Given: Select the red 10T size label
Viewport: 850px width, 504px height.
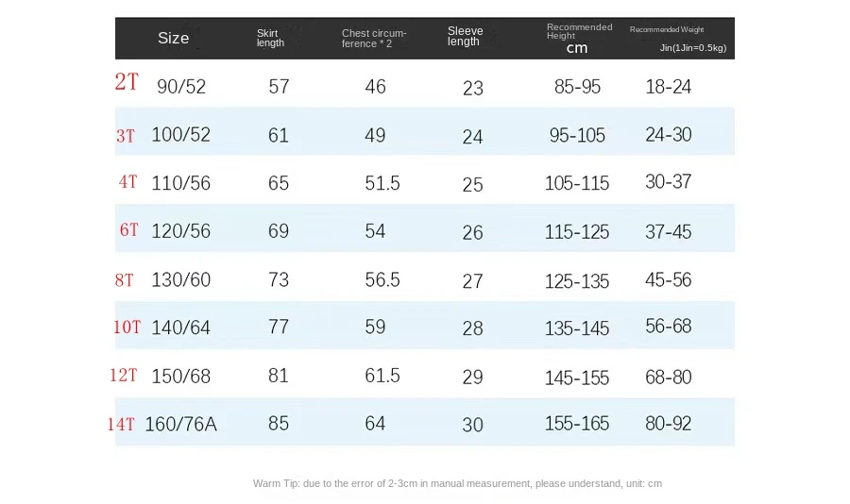Looking at the screenshot, I should [127, 327].
